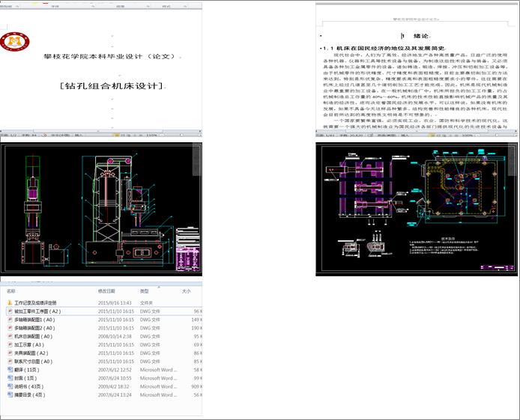The image size is (520, 420).
Task: Click heading 1 绪论 in right document
Action: [415, 36]
